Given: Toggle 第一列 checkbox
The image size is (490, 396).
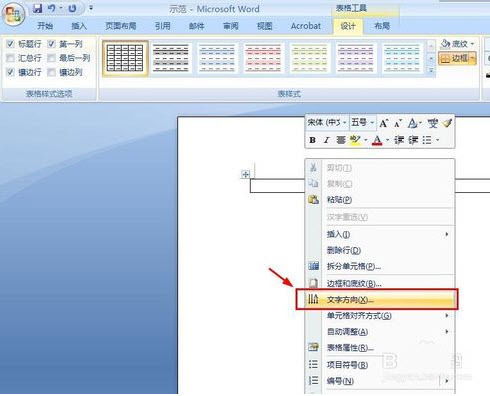Looking at the screenshot, I should coord(51,44).
